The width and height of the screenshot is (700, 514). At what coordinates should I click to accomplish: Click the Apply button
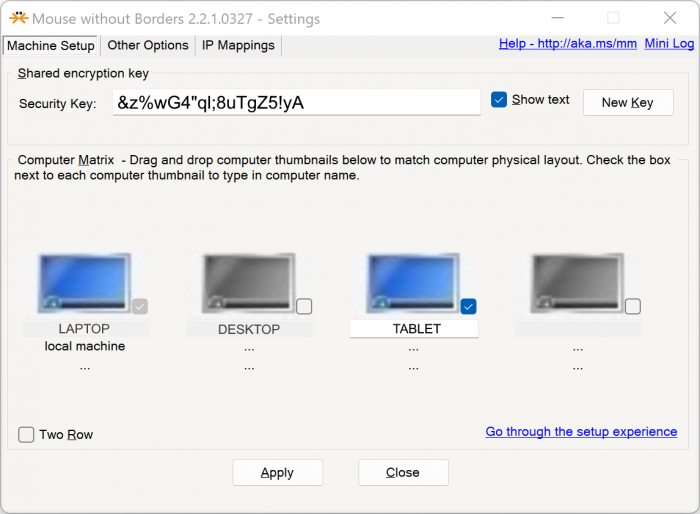point(277,472)
